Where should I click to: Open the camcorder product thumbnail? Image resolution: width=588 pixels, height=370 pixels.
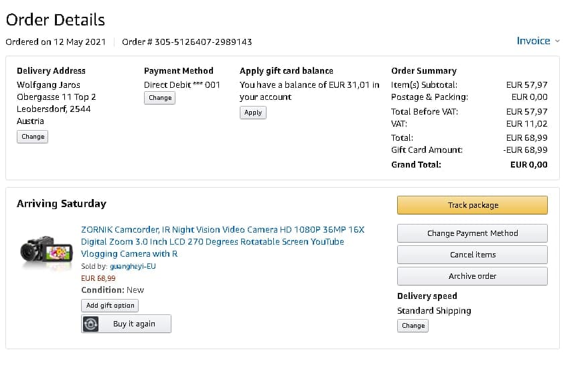pos(46,250)
